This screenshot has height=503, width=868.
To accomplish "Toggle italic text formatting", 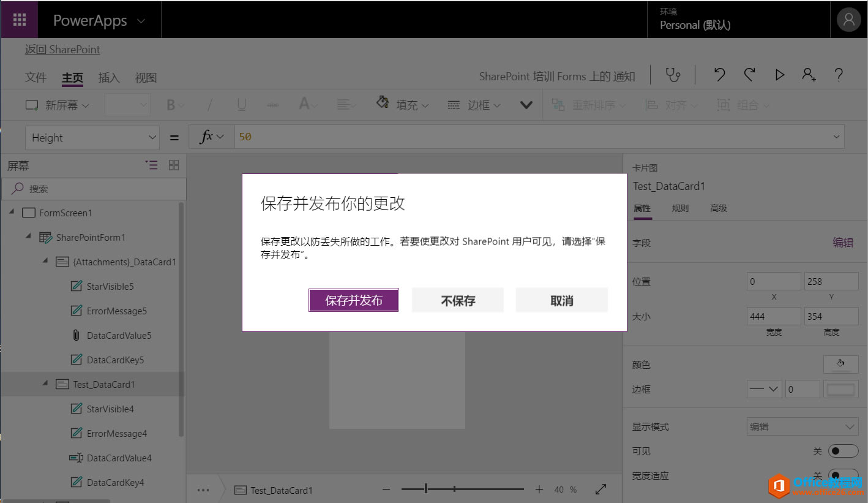I will [x=209, y=105].
